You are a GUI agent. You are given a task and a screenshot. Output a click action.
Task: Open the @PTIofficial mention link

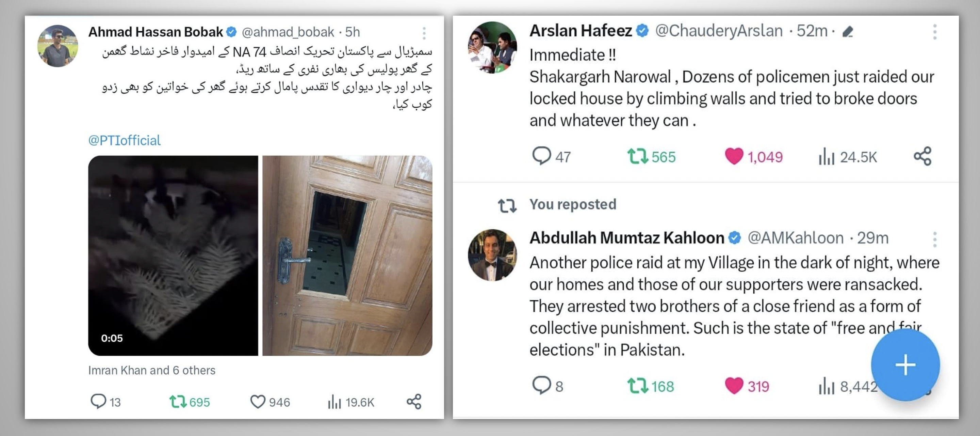[x=125, y=140]
